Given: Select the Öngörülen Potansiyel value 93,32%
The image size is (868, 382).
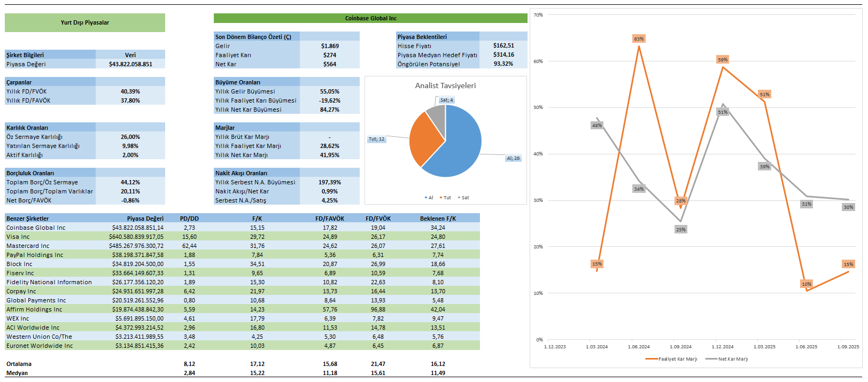Looking at the screenshot, I should [x=503, y=64].
